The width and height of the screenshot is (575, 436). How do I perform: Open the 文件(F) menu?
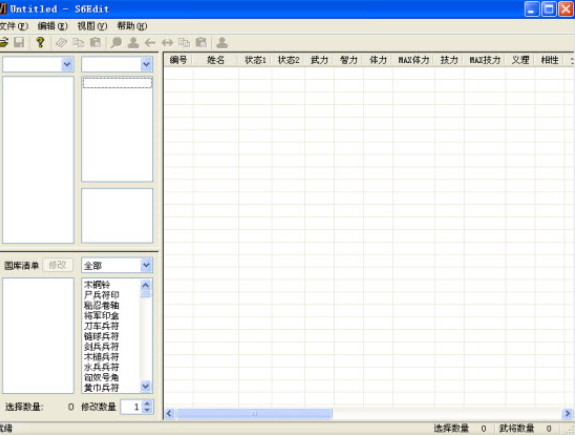coord(14,26)
